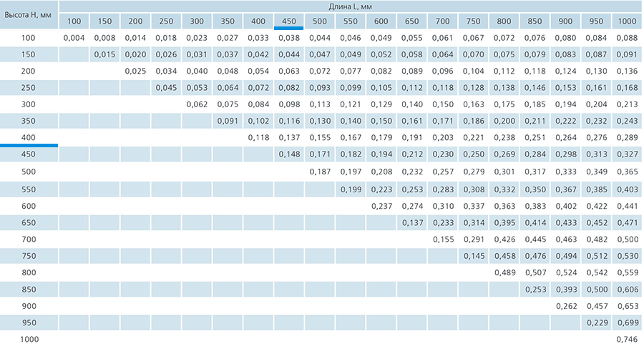Image resolution: width=644 pixels, height=346 pixels.
Task: Click the 600 length column header
Action: tap(381, 21)
